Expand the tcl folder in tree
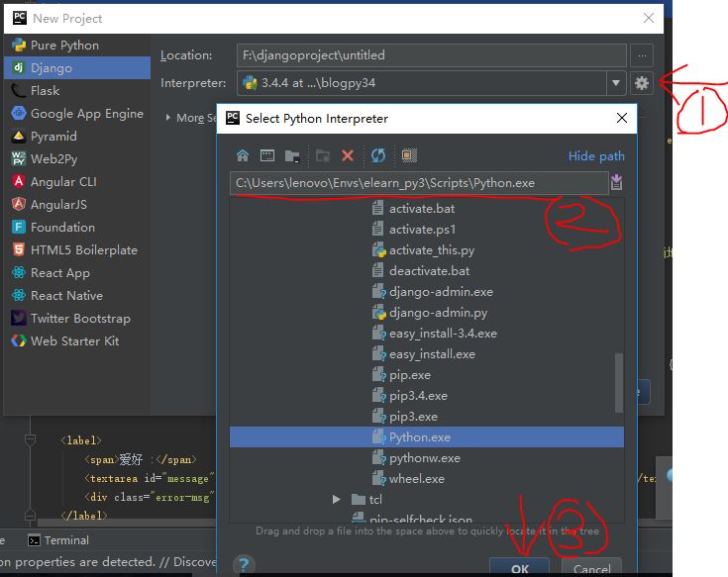 337,500
